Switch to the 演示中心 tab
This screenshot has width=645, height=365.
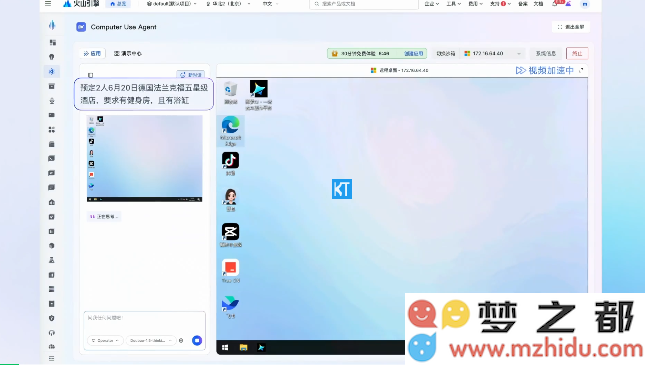point(128,53)
